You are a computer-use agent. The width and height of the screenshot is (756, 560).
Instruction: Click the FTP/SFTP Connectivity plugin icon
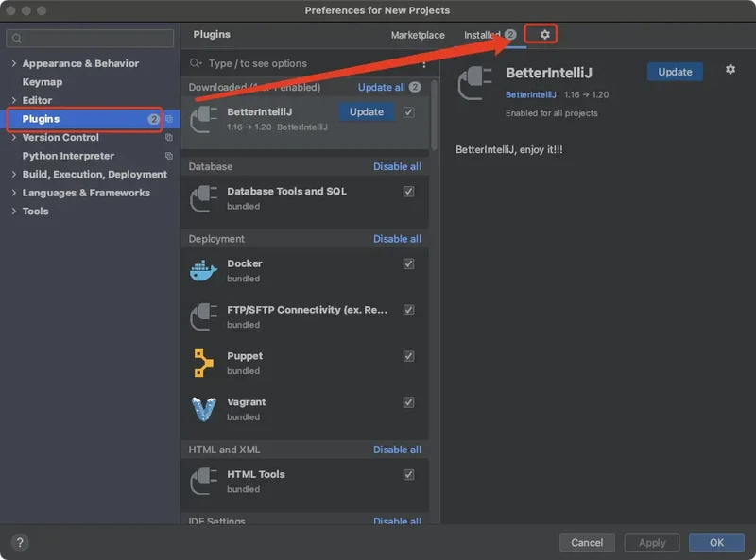point(203,317)
